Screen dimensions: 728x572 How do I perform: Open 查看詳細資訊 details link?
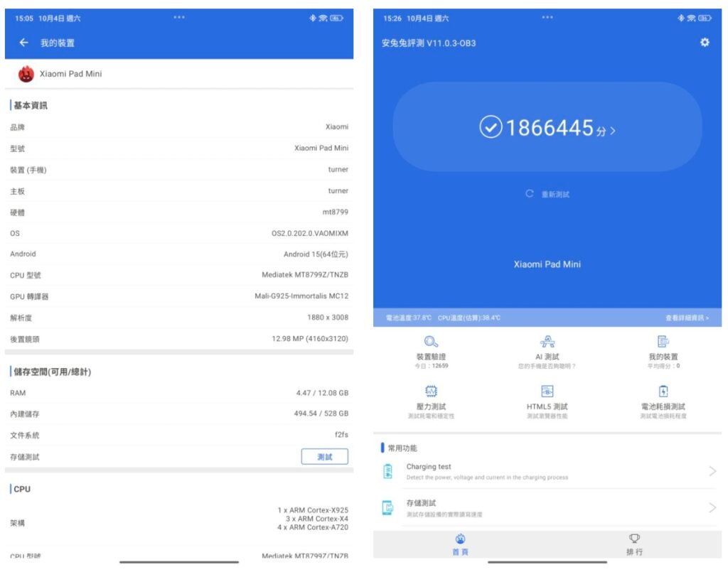click(687, 318)
